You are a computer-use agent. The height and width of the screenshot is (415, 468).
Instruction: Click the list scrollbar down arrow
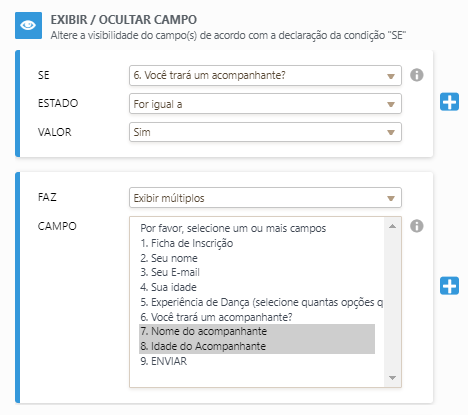[393, 378]
